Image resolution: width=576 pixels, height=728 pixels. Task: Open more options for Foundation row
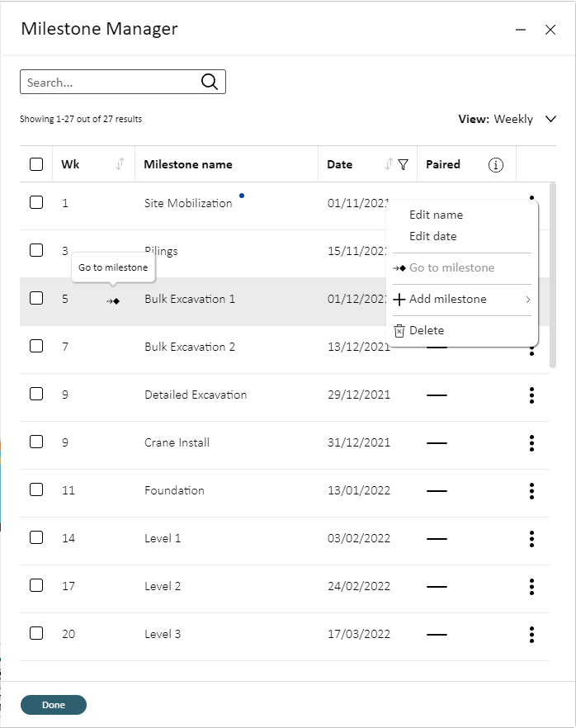532,491
